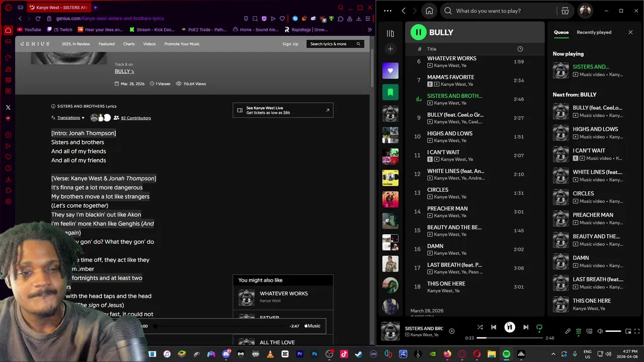The height and width of the screenshot is (362, 644).
Task: Click Intro: Jonah Thompson annotation
Action: pyautogui.click(x=84, y=133)
